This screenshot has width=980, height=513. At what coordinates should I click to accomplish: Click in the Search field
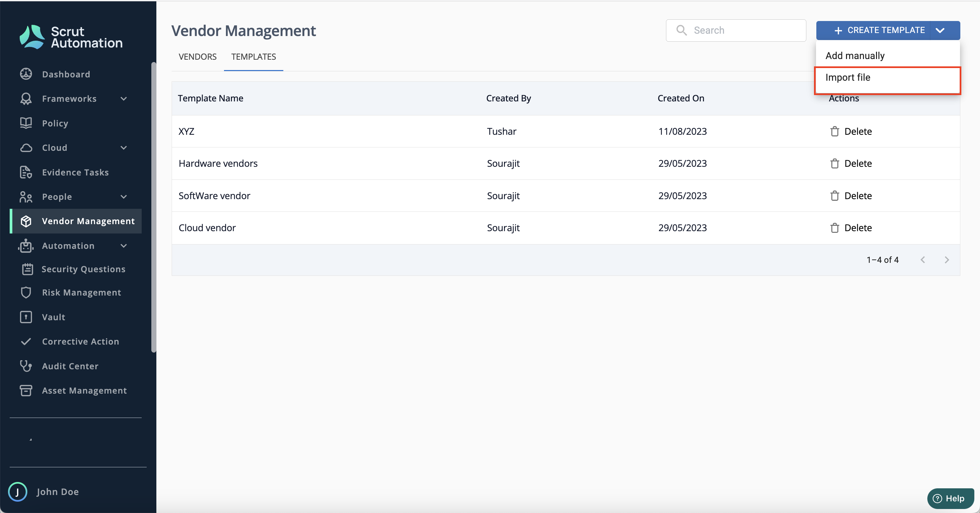point(736,30)
